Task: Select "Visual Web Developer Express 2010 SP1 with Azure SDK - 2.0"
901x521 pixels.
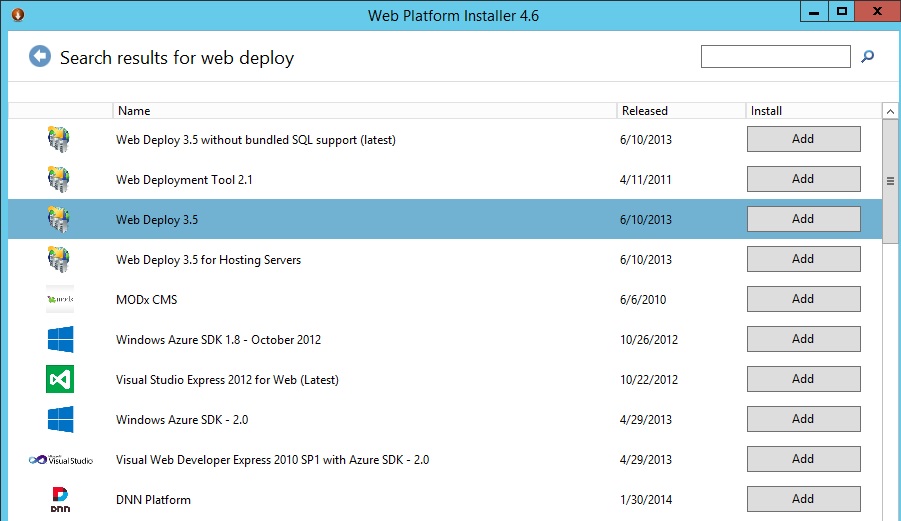Action: click(272, 460)
